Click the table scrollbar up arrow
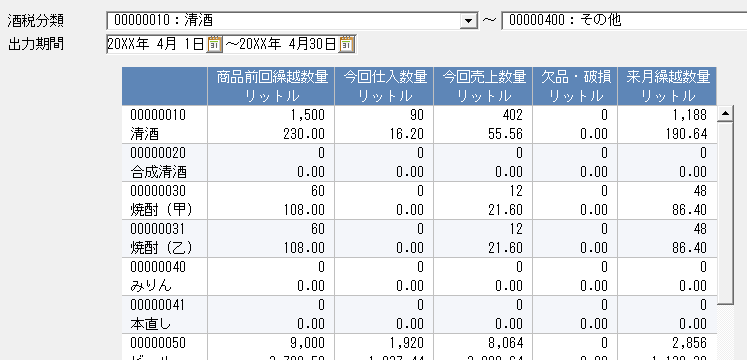The height and width of the screenshot is (360, 747). click(x=725, y=113)
